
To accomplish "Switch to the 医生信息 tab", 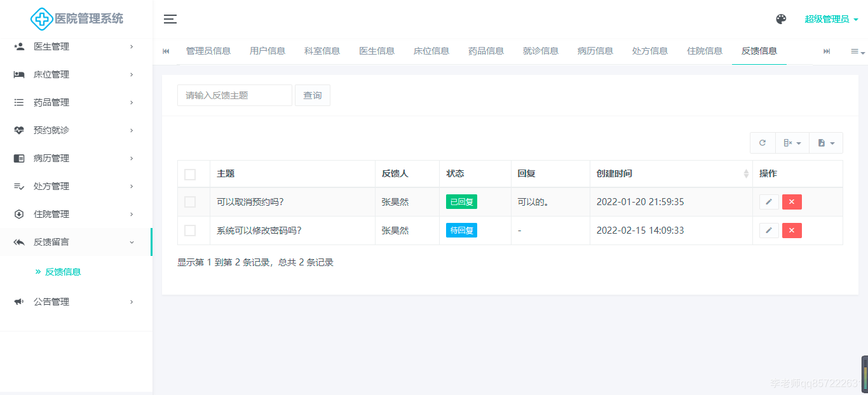I will 377,51.
